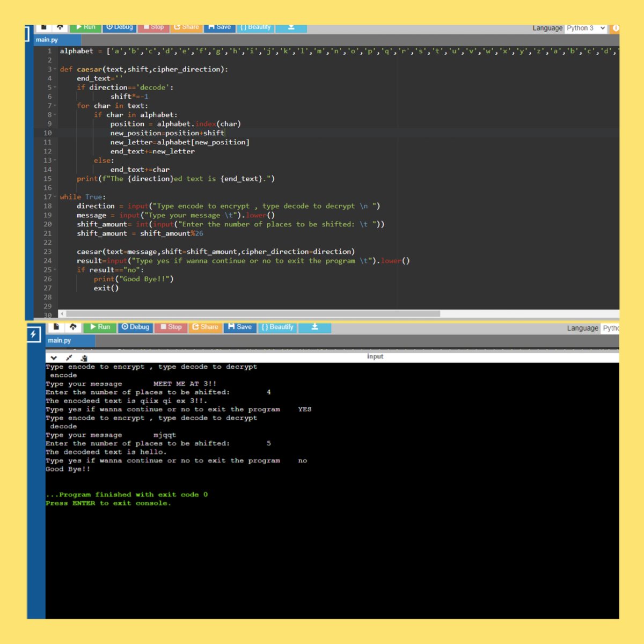Collapse the console using the chevron icon

pyautogui.click(x=54, y=357)
